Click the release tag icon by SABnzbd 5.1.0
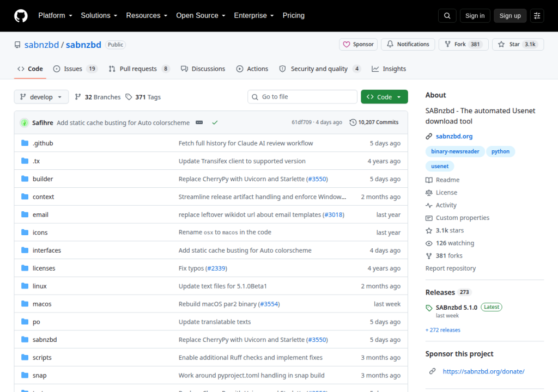The image size is (558, 392). tap(429, 308)
